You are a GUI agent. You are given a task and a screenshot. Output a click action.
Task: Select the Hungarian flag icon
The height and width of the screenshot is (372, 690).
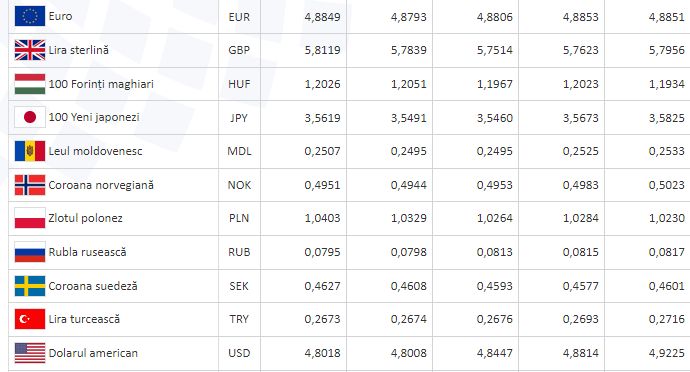click(29, 84)
